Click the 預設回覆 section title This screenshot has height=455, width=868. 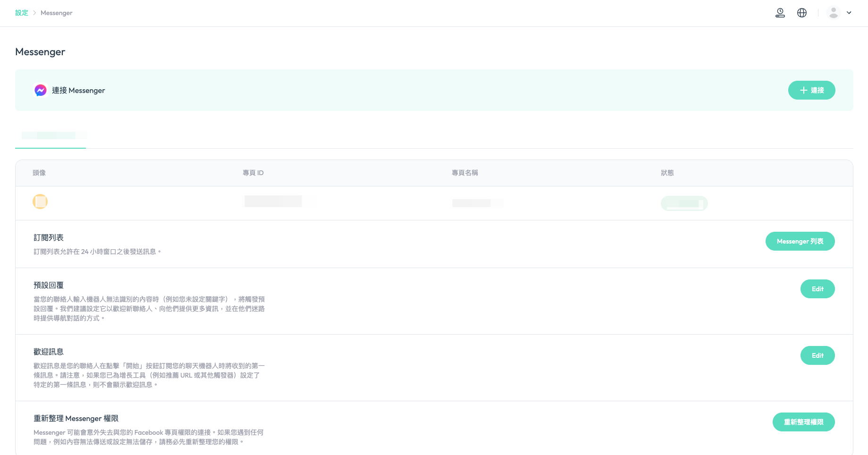coord(49,285)
